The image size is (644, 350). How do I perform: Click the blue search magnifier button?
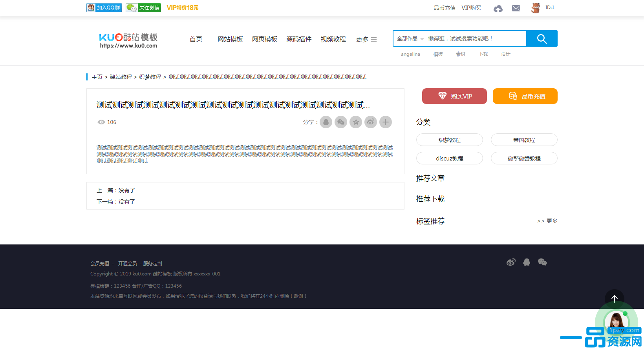click(x=542, y=38)
